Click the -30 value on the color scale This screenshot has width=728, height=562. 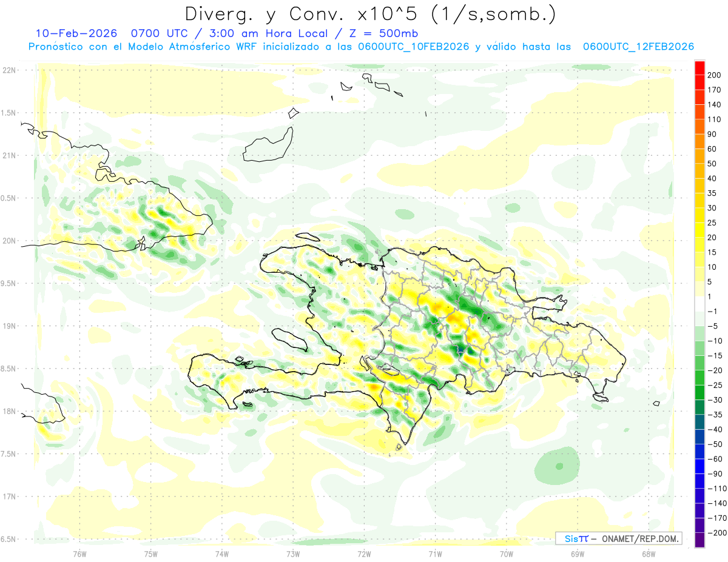pos(714,400)
